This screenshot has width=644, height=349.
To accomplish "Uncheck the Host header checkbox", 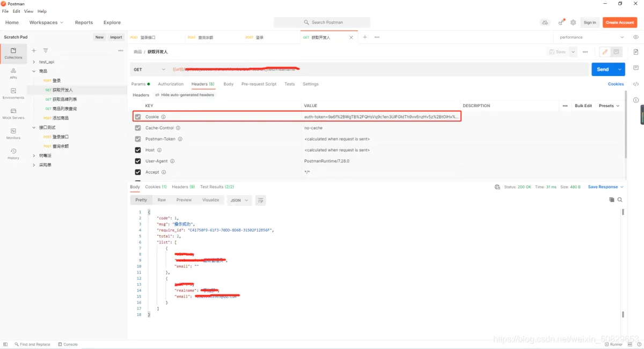I will tap(138, 150).
